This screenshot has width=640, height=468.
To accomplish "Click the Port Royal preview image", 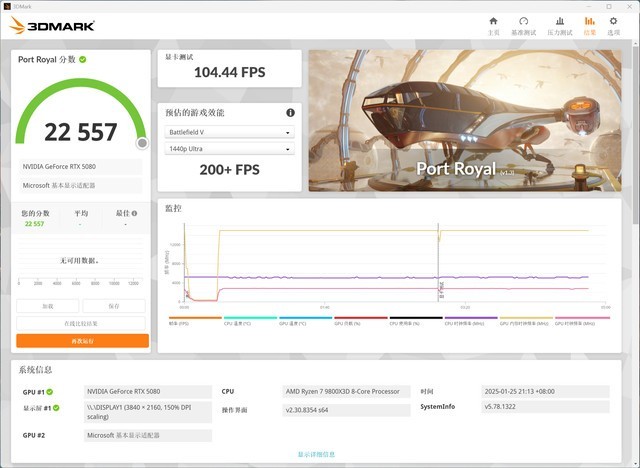I will [465, 120].
